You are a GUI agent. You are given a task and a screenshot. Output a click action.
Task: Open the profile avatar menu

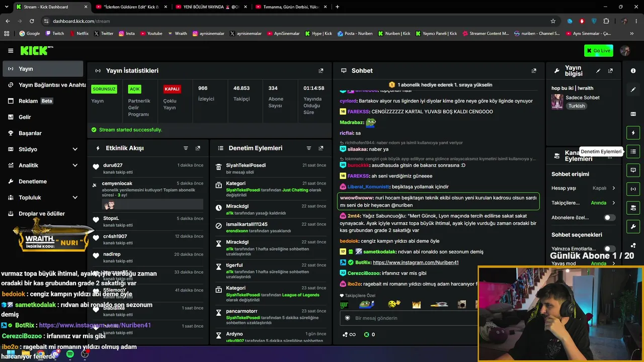pyautogui.click(x=625, y=50)
